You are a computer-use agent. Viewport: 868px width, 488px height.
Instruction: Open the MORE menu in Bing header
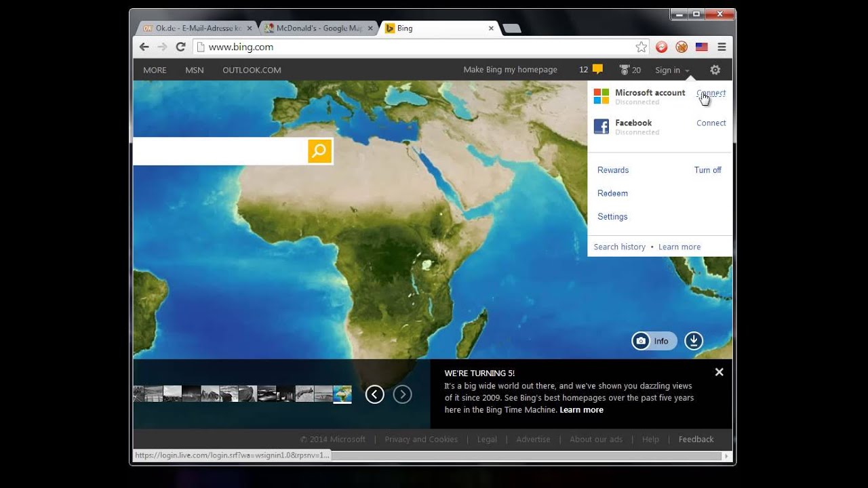(155, 70)
